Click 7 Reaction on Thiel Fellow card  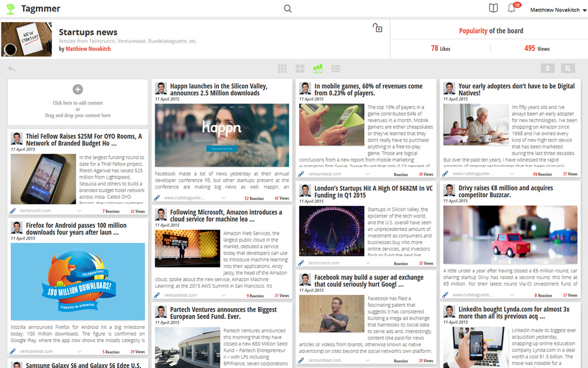(x=111, y=212)
